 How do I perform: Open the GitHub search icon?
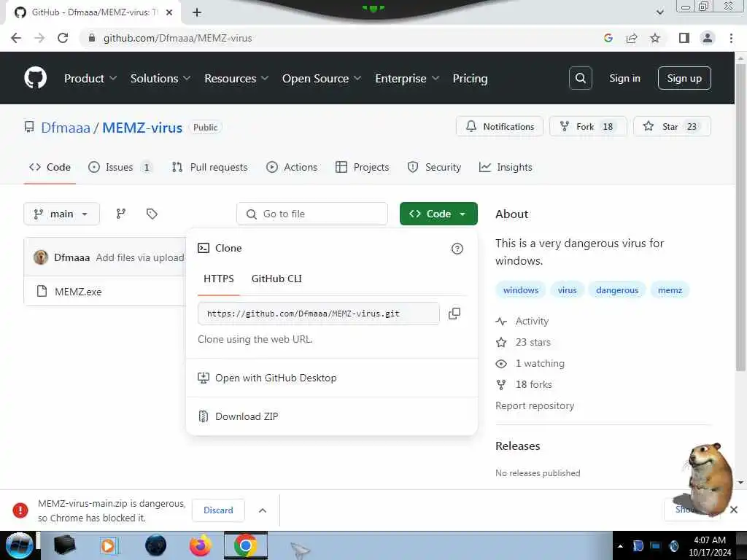coord(580,78)
